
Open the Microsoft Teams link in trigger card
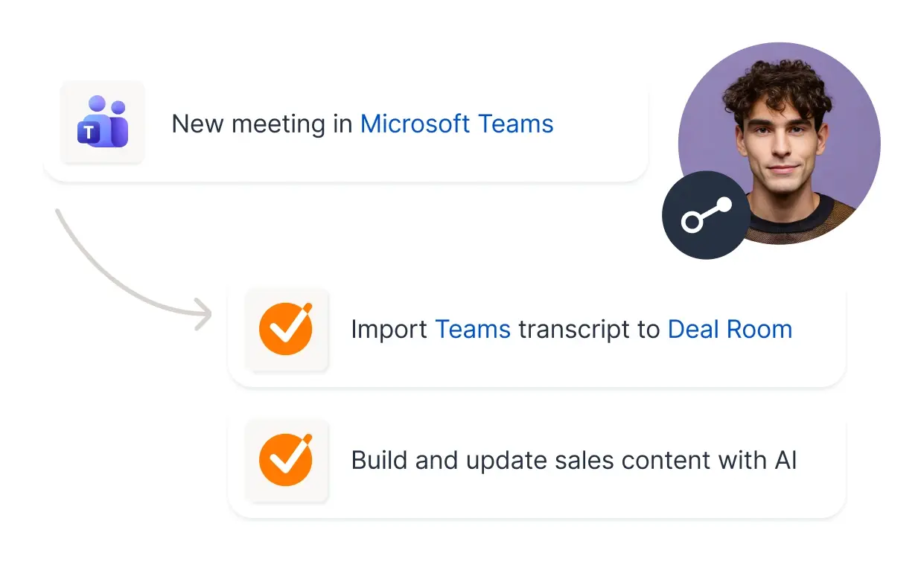click(x=456, y=124)
